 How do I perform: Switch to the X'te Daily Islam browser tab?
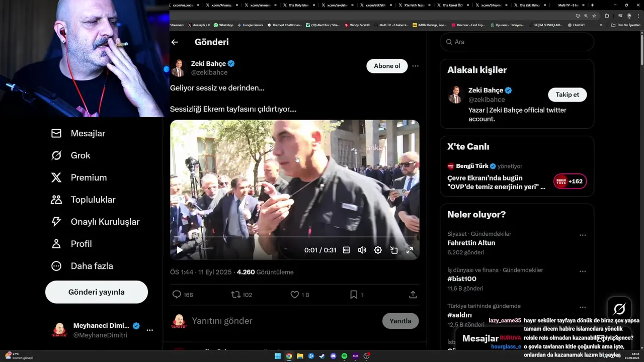point(299,5)
